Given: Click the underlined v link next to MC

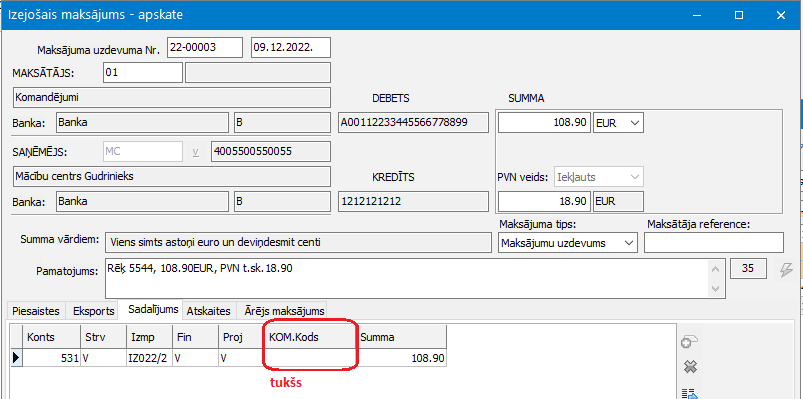Looking at the screenshot, I should (x=196, y=152).
